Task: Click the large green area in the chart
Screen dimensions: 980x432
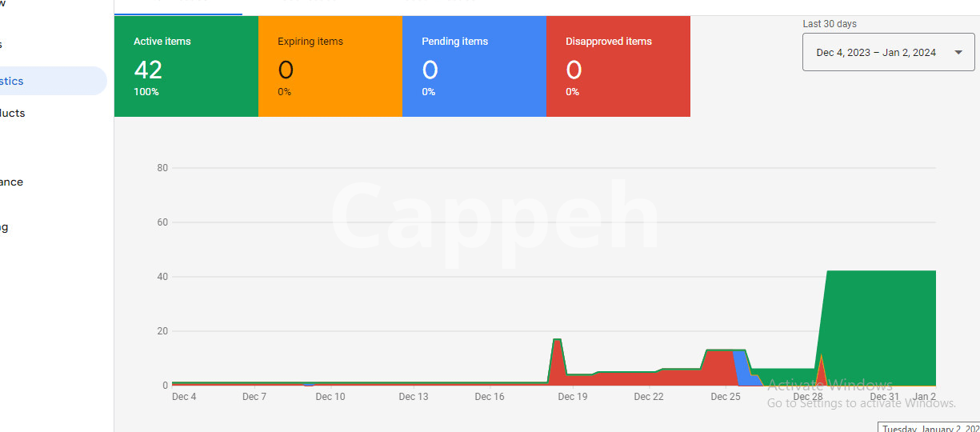Action: (880, 328)
